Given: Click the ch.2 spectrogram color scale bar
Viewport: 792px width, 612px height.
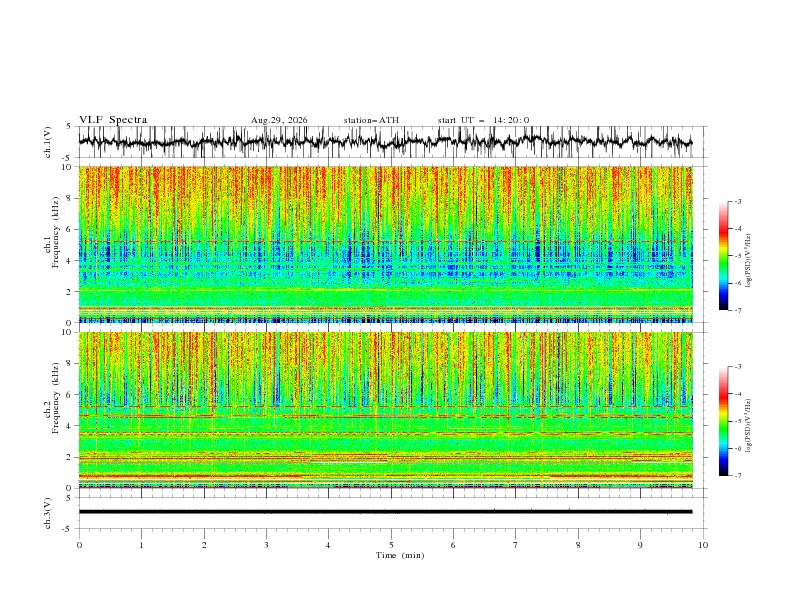Looking at the screenshot, I should pos(724,421).
